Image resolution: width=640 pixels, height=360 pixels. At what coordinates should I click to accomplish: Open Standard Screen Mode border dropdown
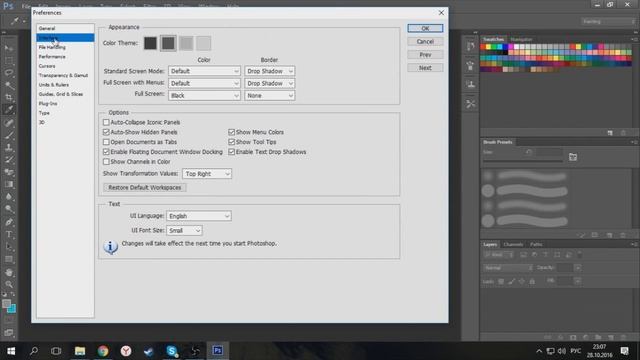tap(269, 71)
